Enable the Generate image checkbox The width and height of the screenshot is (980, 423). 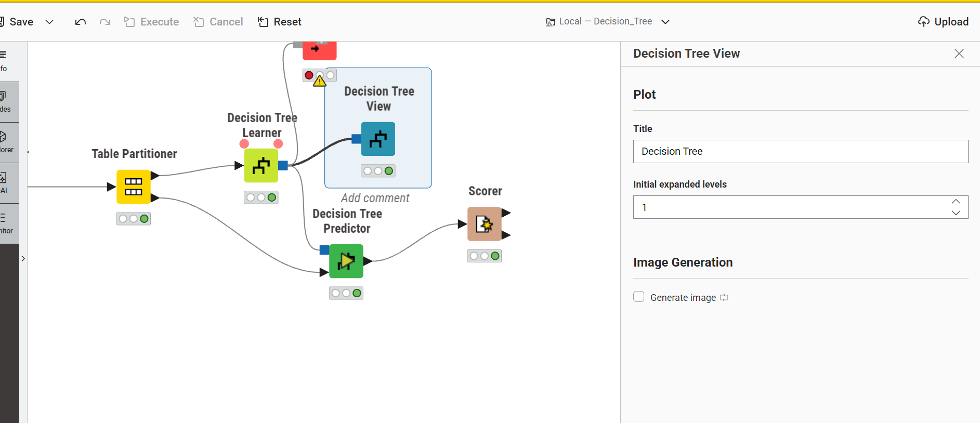(639, 297)
